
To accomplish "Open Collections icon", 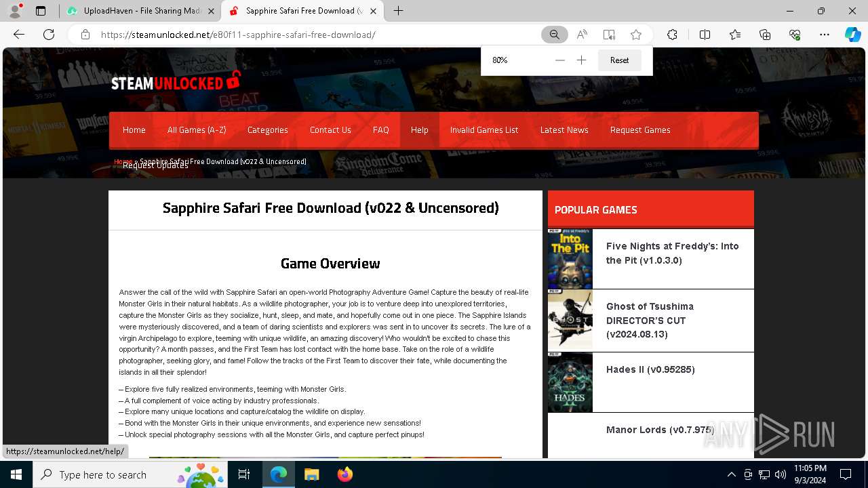I will (x=765, y=35).
